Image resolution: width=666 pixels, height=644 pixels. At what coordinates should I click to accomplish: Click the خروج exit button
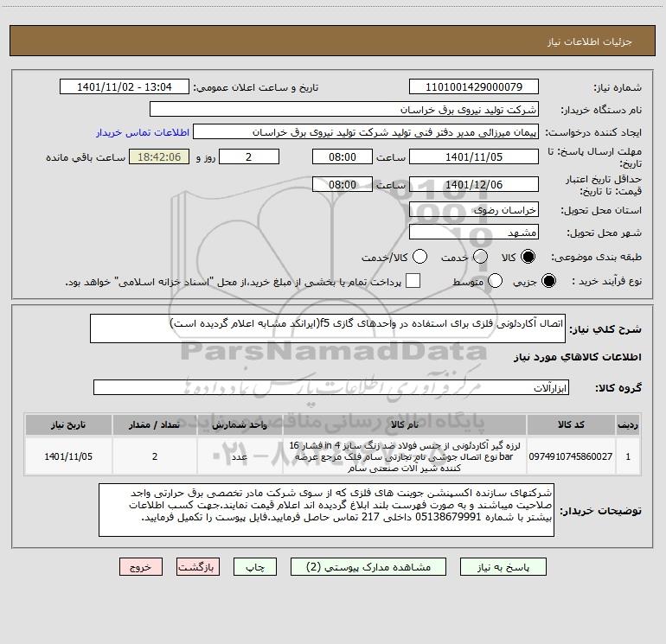coord(141,567)
